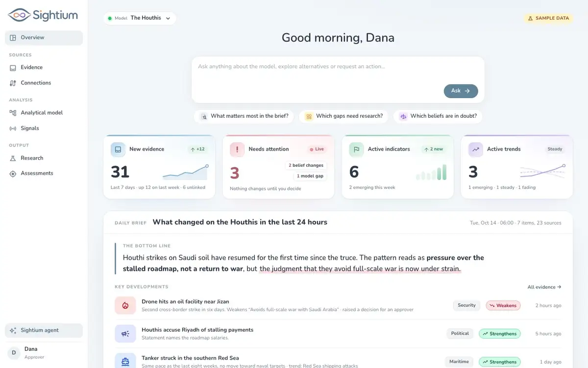
Task: Click the New evidence sparkline chart
Action: (185, 172)
